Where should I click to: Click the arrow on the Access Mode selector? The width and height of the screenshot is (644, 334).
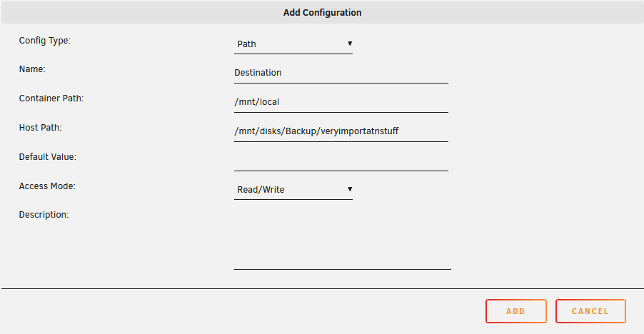pyautogui.click(x=350, y=189)
